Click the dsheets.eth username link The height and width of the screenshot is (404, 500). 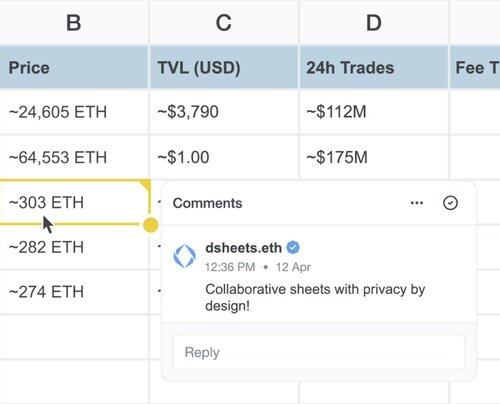click(x=243, y=248)
